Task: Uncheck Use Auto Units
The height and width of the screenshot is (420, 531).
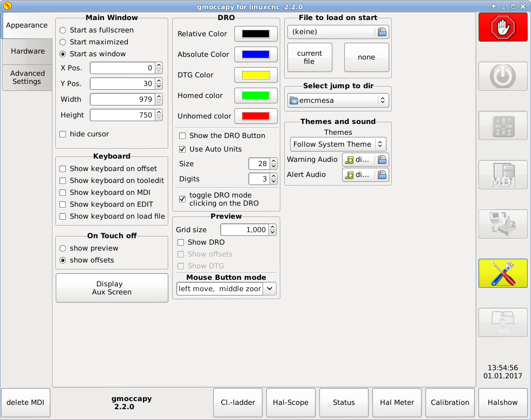Action: point(182,149)
